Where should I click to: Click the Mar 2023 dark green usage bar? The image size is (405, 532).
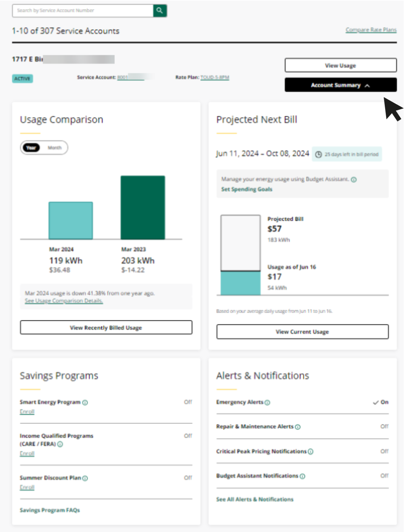[x=143, y=207]
